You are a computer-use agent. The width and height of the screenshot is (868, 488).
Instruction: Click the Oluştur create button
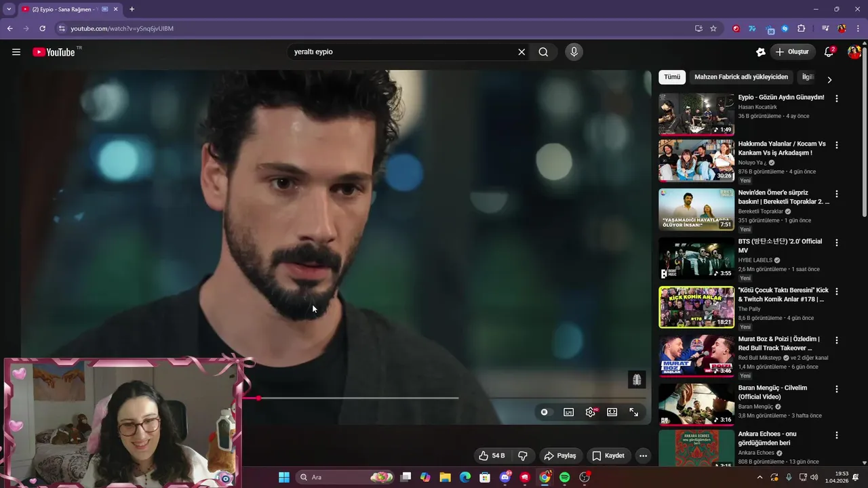793,52
